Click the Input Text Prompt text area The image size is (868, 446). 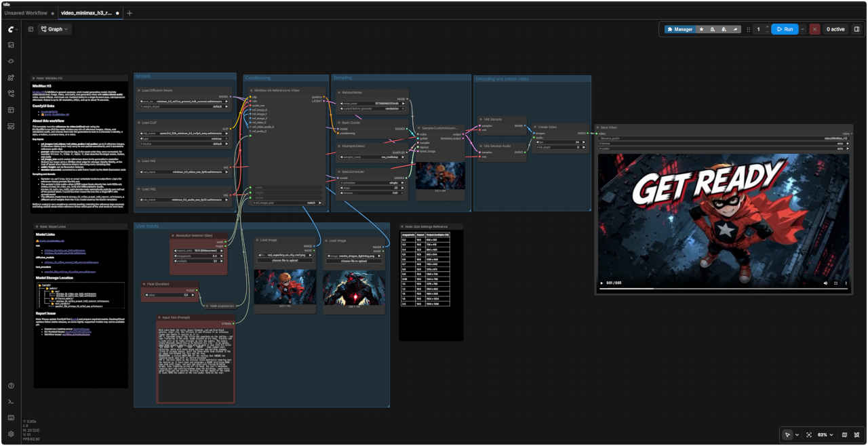point(195,365)
